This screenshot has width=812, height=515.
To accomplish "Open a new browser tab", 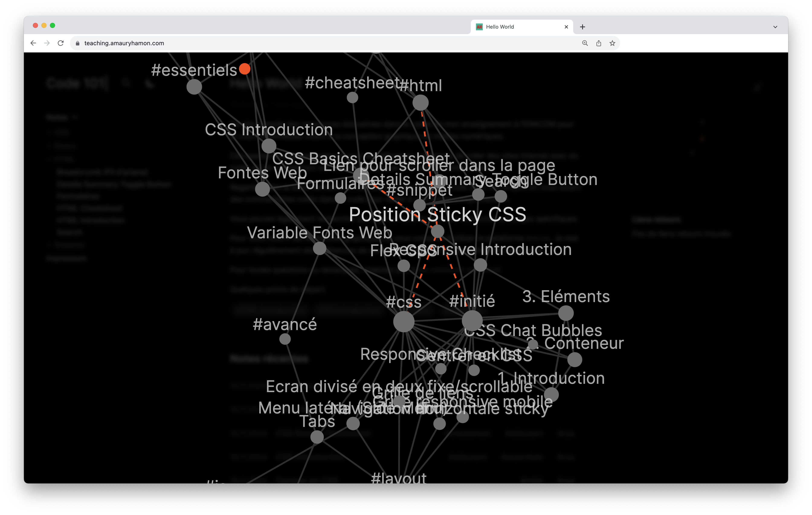I will (582, 27).
